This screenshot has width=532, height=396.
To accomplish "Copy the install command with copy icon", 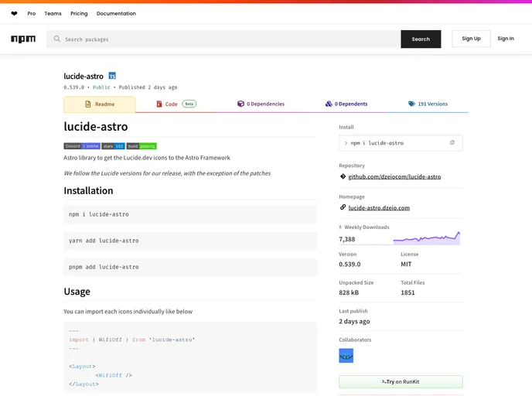I will [x=452, y=142].
